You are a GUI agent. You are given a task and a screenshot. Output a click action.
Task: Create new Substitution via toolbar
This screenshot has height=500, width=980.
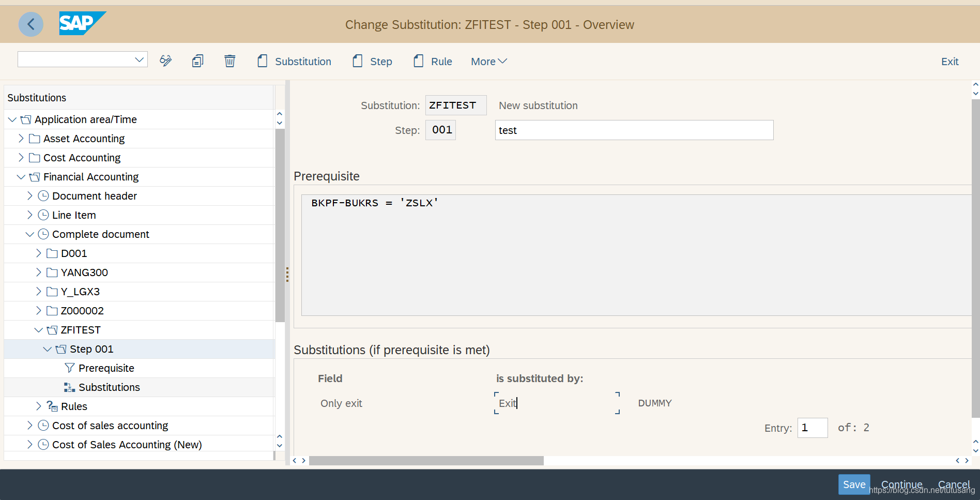pos(295,62)
